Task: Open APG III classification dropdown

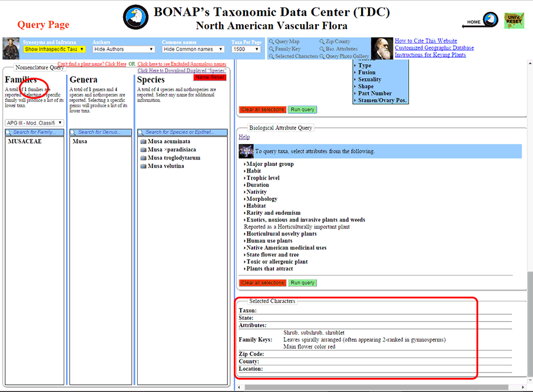Action: tap(34, 123)
